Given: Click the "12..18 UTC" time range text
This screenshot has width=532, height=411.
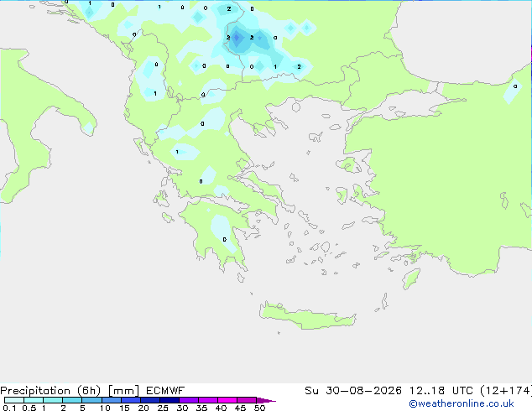Looking at the screenshot, I should (441, 391).
